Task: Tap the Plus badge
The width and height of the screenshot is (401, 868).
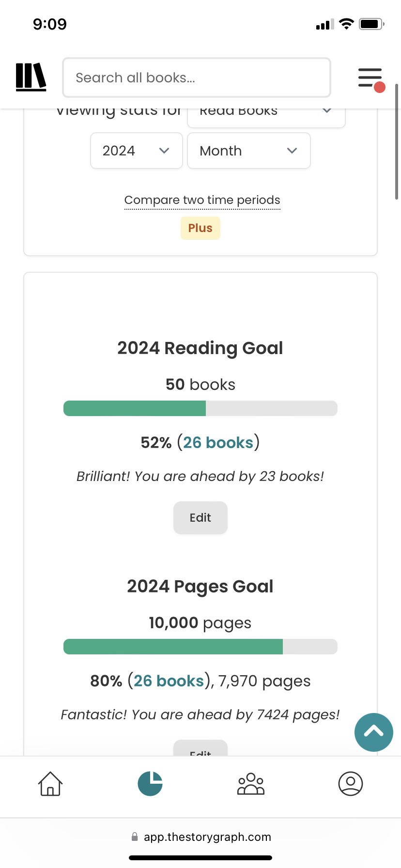Action: click(200, 228)
